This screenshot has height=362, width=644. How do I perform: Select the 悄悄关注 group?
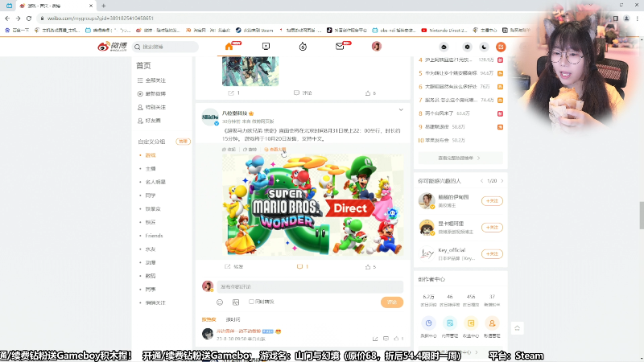pyautogui.click(x=155, y=303)
